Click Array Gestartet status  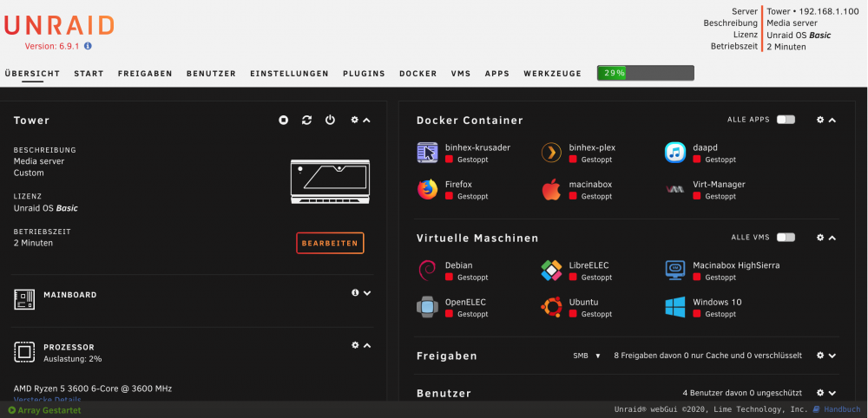(45, 410)
